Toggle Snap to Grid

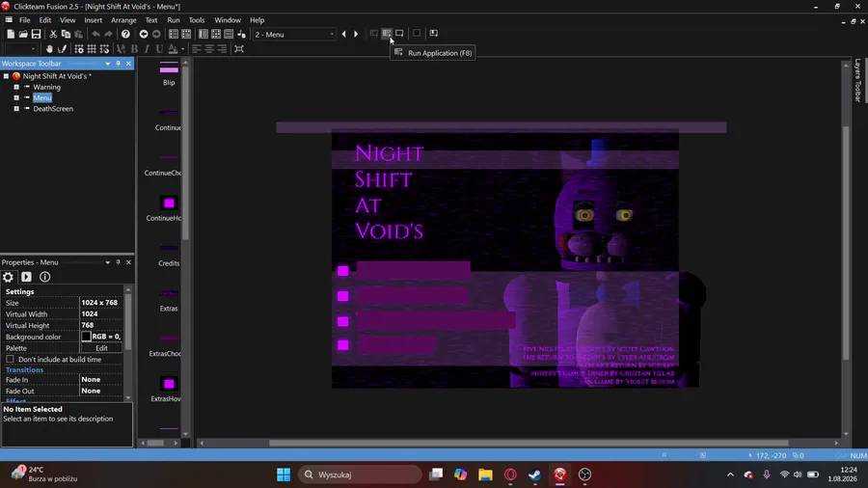click(x=104, y=48)
